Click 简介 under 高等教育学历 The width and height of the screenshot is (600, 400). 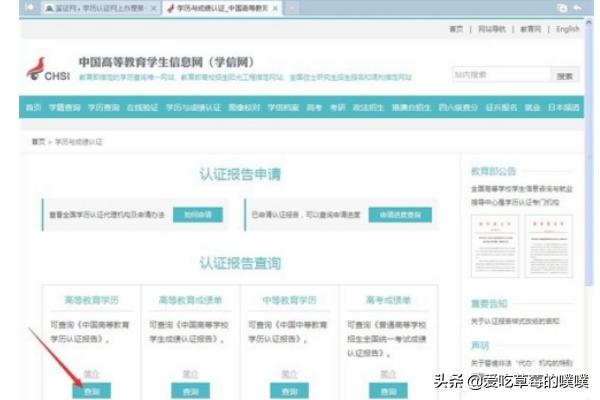tap(91, 374)
